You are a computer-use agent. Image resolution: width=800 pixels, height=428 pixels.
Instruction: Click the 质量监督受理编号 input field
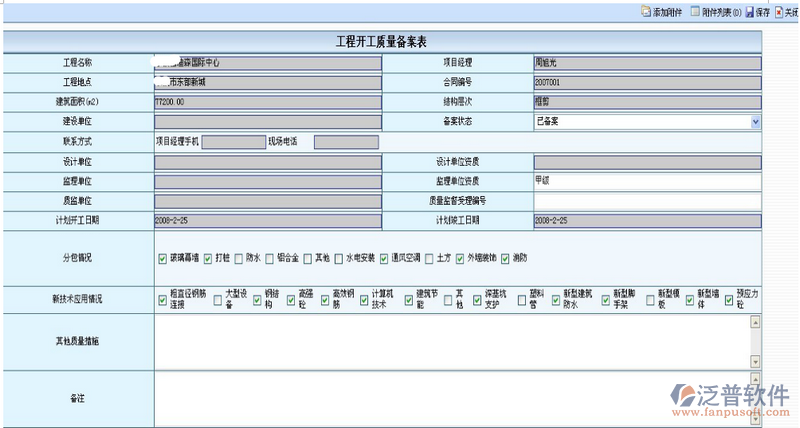(646, 201)
